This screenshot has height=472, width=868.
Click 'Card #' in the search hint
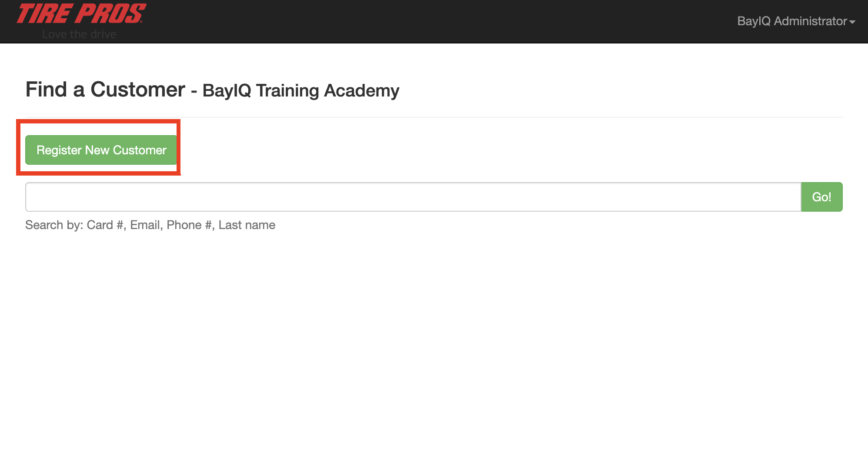pyautogui.click(x=105, y=225)
